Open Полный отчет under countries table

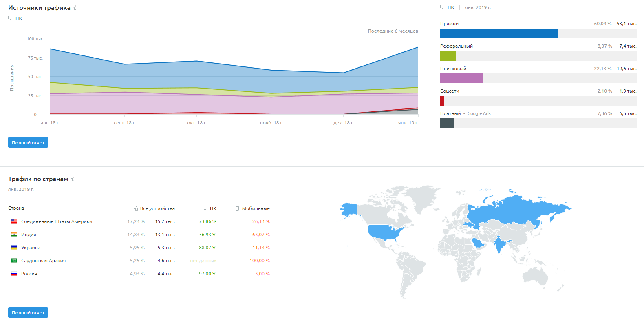28,312
